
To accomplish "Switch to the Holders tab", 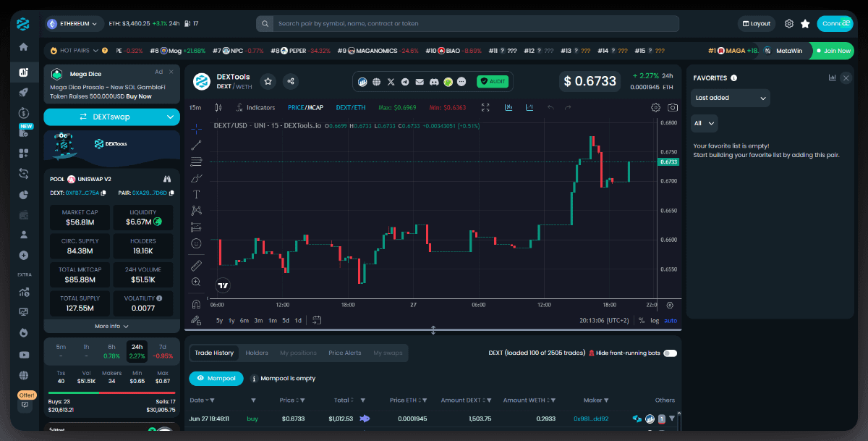I will tap(257, 353).
